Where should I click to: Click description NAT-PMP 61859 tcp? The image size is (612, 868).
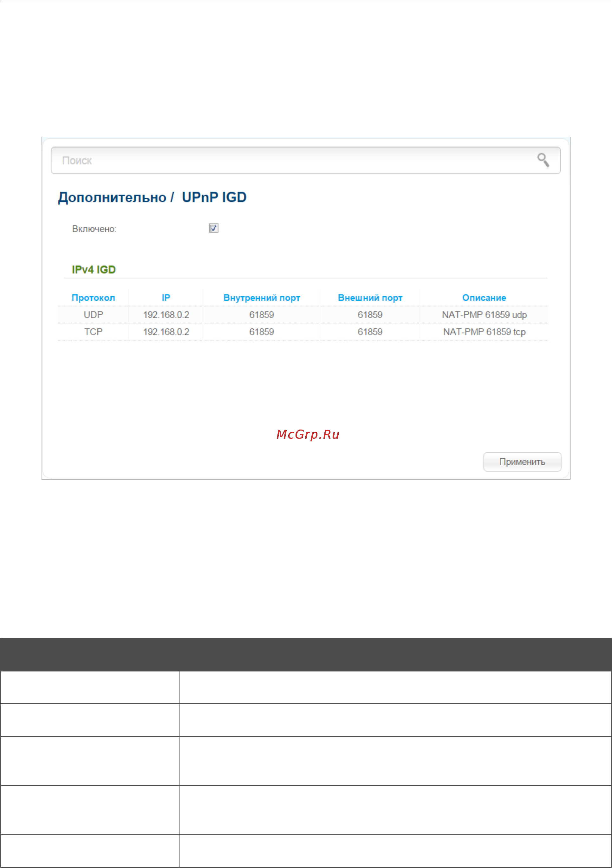coord(484,332)
